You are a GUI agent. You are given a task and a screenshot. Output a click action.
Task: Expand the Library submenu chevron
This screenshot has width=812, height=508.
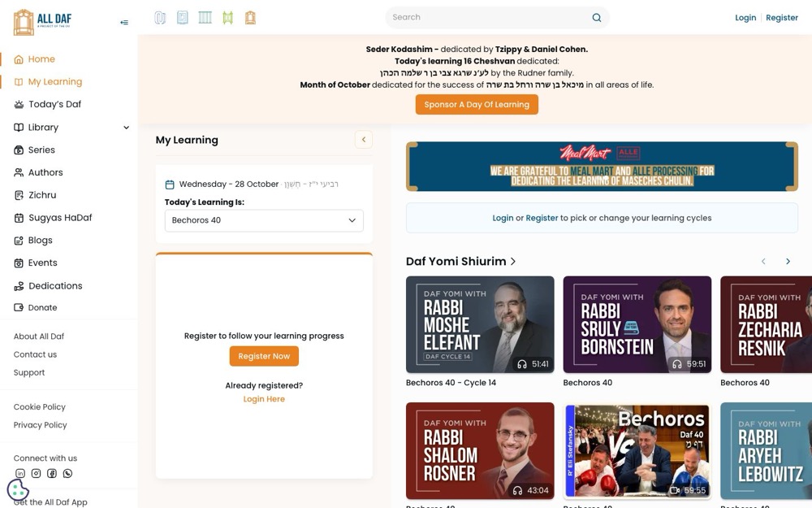click(x=126, y=128)
